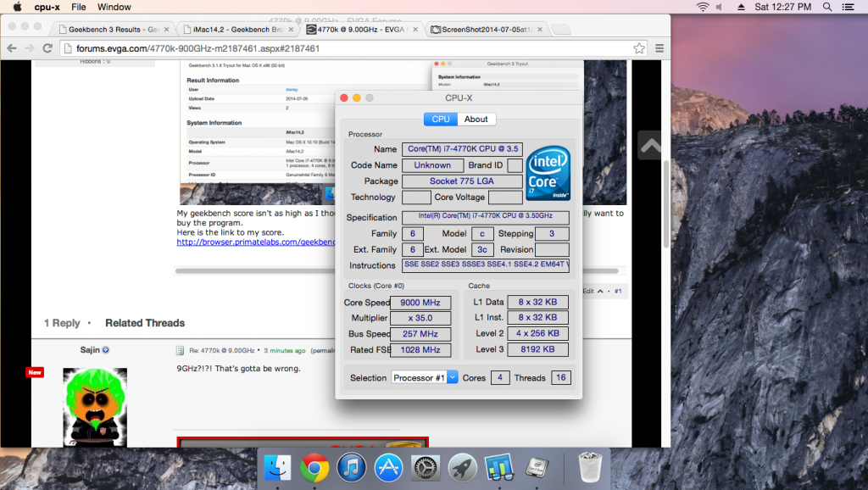Reload the forum page
The height and width of the screenshot is (490, 868).
(x=47, y=48)
